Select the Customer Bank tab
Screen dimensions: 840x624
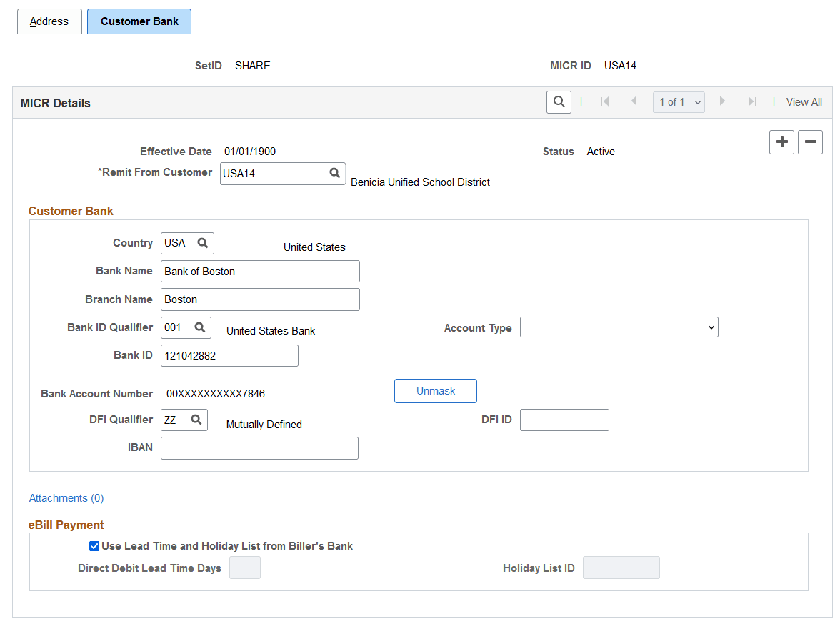coord(139,21)
